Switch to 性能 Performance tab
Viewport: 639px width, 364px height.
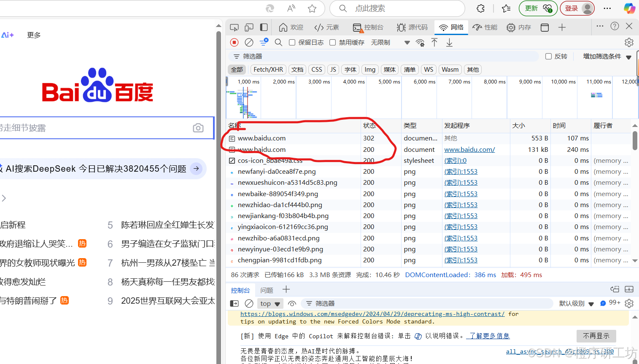pos(485,27)
